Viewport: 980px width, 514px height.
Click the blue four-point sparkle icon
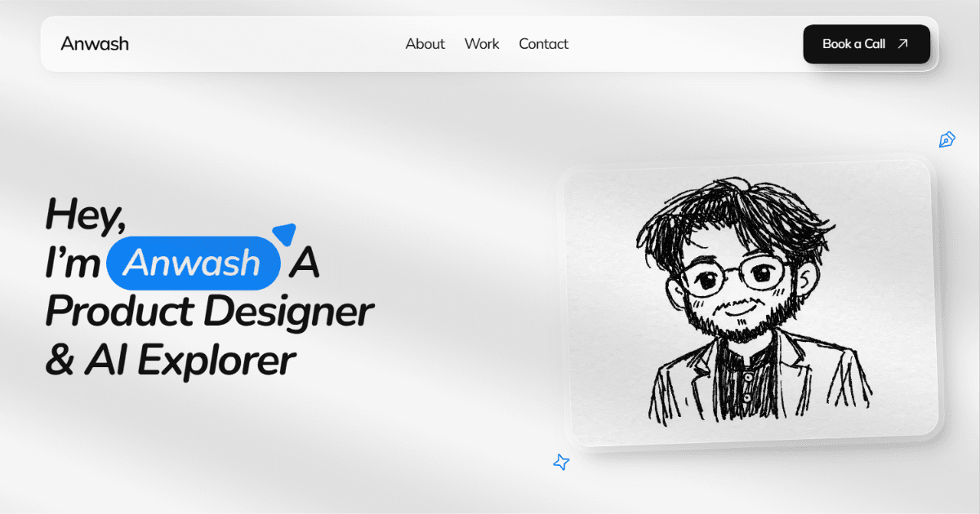tap(561, 463)
